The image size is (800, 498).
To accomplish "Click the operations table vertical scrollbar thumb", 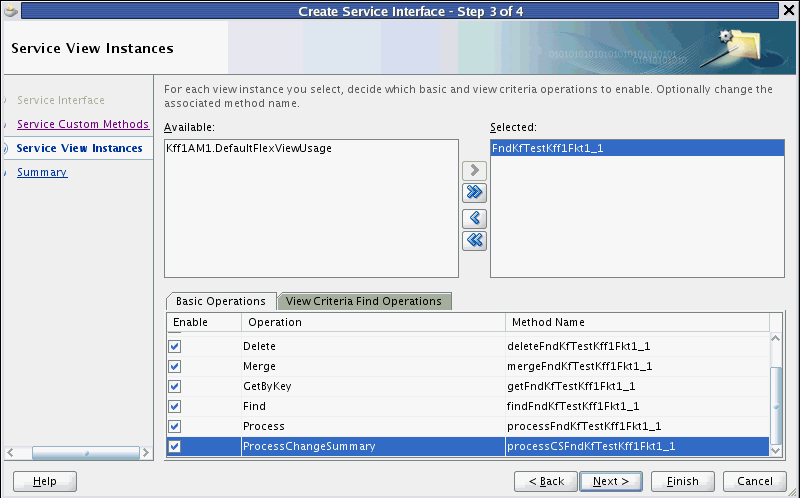I will (776, 406).
